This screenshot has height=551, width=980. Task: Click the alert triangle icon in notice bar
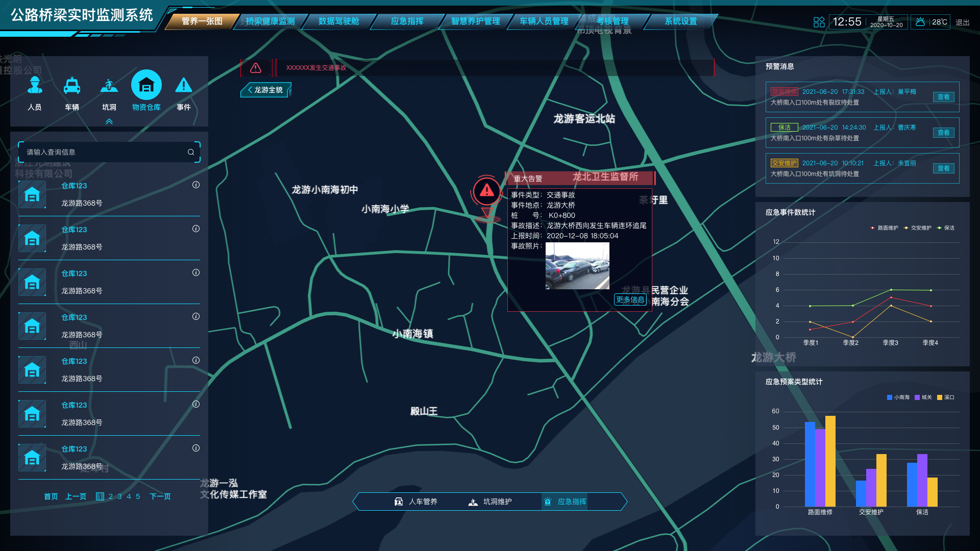(256, 68)
